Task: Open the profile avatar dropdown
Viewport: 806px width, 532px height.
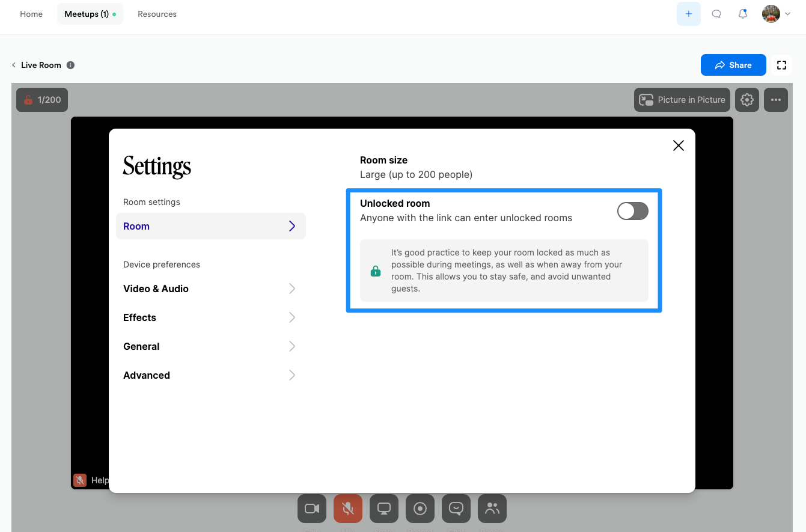Action: tap(776, 14)
